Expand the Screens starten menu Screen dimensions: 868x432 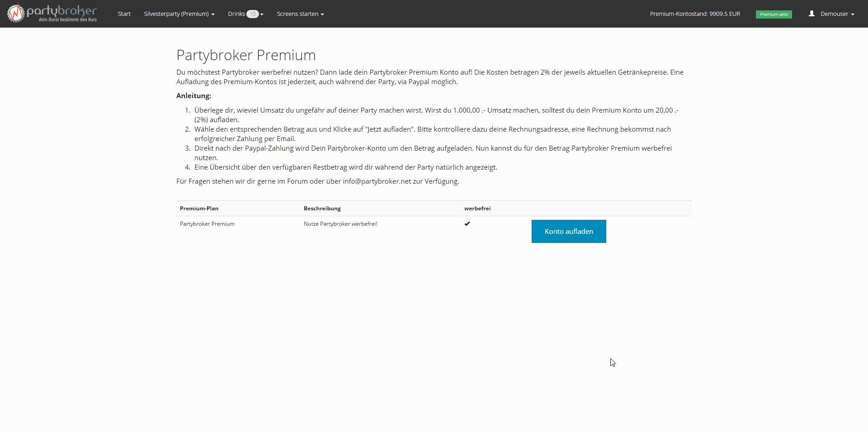(x=300, y=14)
